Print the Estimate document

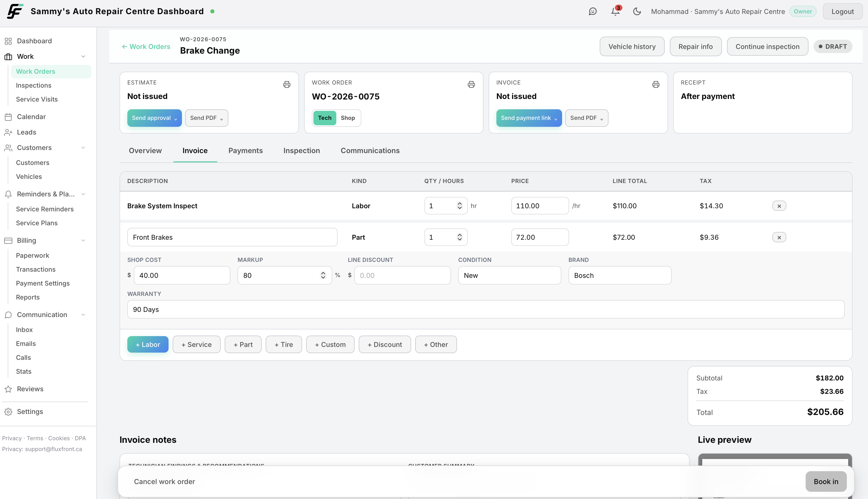[287, 84]
